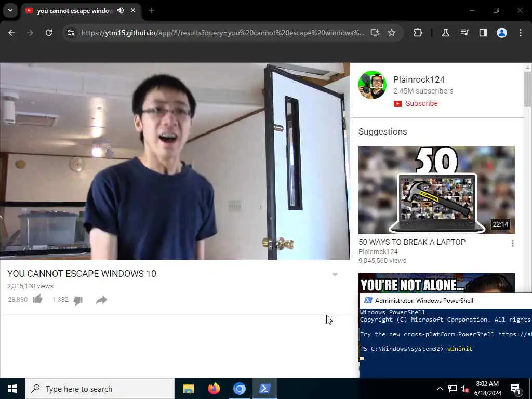Screen dimensions: 532x399
Task: Focus the Administrator PowerShell window title bar
Action: [446, 301]
